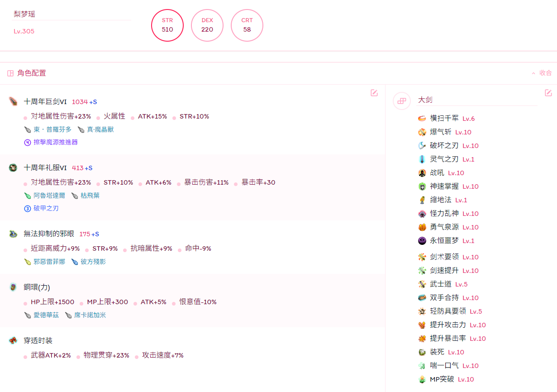Click the 無法抑制的邪眼 item icon
Screen dimensions: 557x392
point(13,234)
